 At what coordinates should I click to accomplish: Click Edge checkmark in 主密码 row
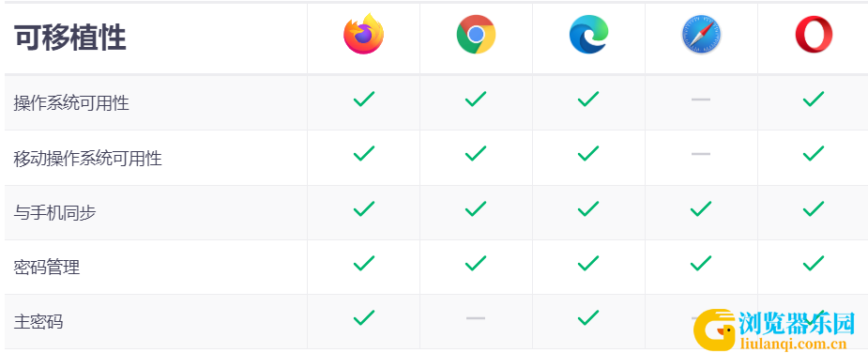point(587,317)
